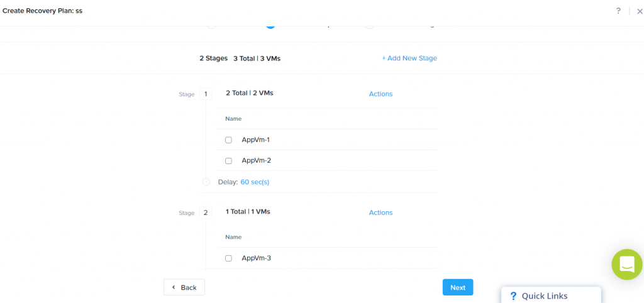
Task: Click the clock icon beside Delay
Action: click(x=206, y=182)
